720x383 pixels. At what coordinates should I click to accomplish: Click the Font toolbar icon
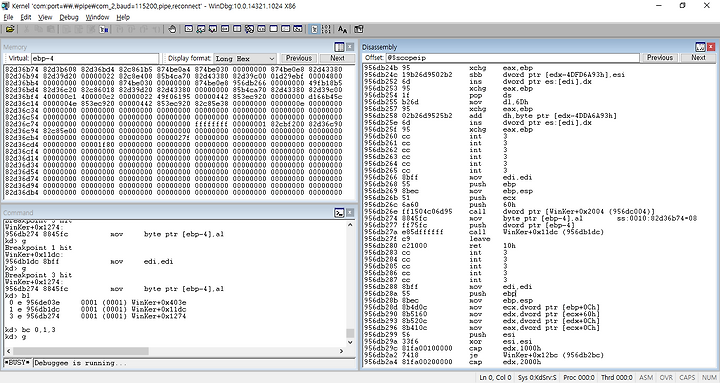(343, 29)
